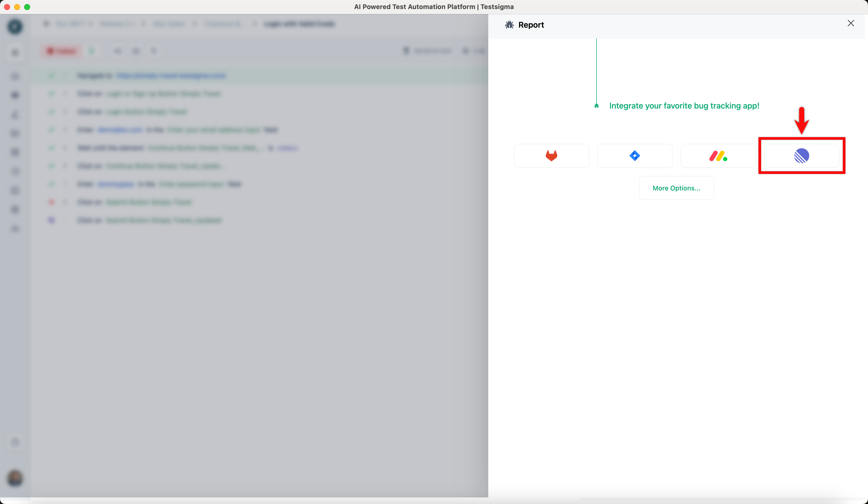Select the 'Login with Valid Creds' breadcrumb
Screen dimensions: 868x504
click(x=299, y=23)
